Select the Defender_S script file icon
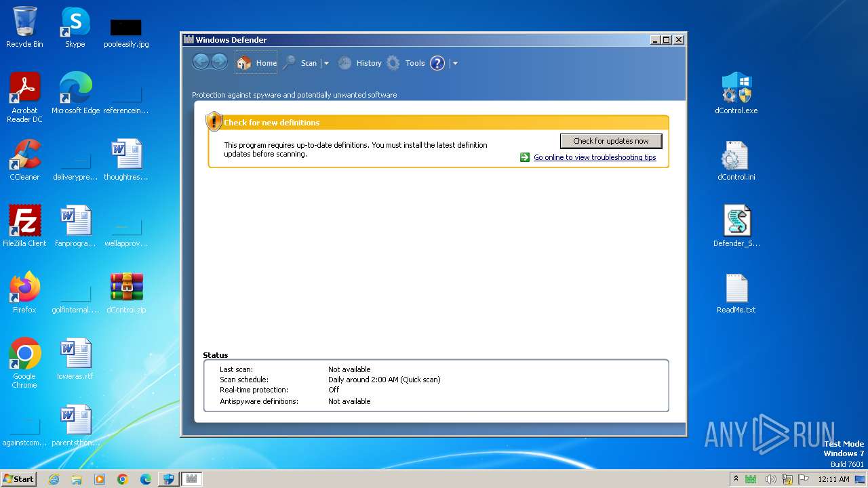868x488 pixels. (736, 226)
